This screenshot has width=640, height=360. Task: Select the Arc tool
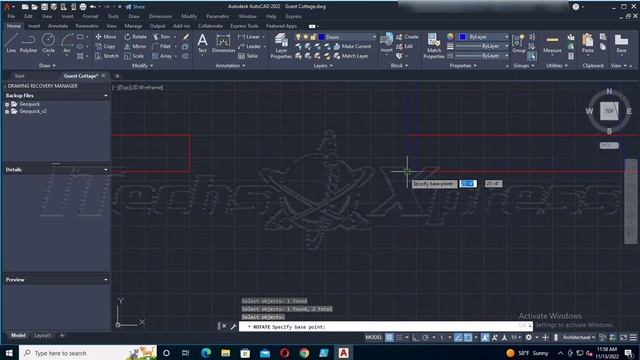(x=67, y=43)
